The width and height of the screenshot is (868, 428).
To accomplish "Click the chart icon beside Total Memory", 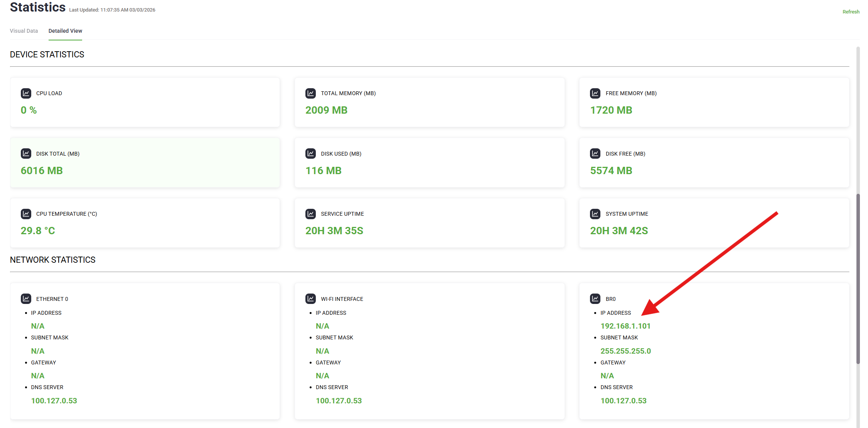I will (x=310, y=93).
